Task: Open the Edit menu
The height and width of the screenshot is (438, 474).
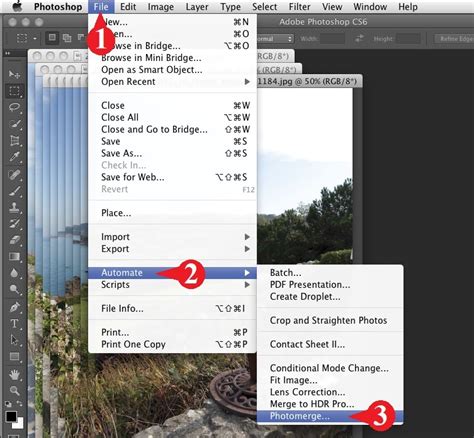Action: tap(128, 7)
